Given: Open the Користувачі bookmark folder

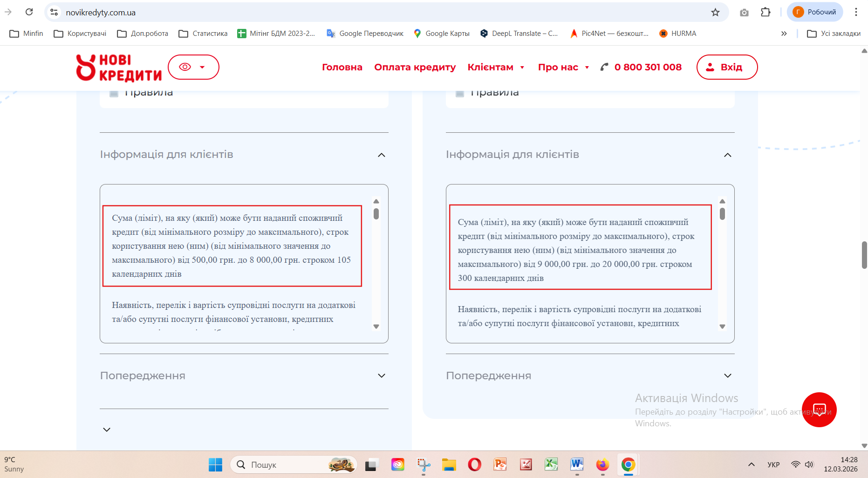Looking at the screenshot, I should point(80,34).
